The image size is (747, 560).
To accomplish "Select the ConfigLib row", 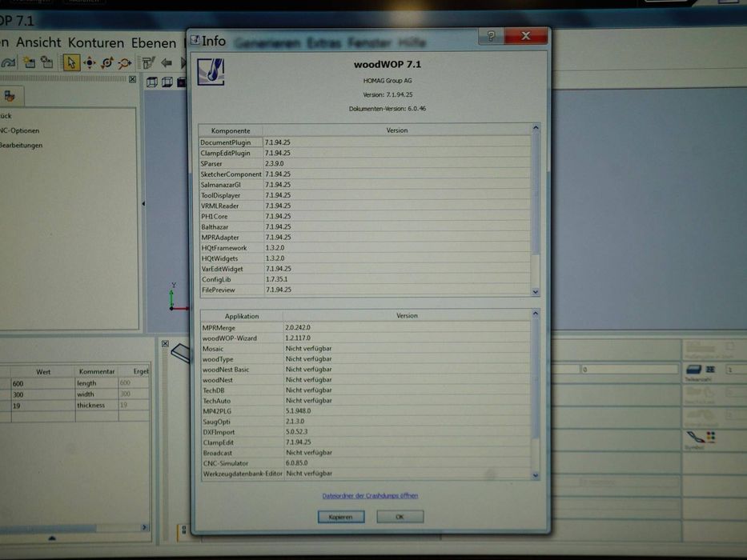I will (365, 279).
